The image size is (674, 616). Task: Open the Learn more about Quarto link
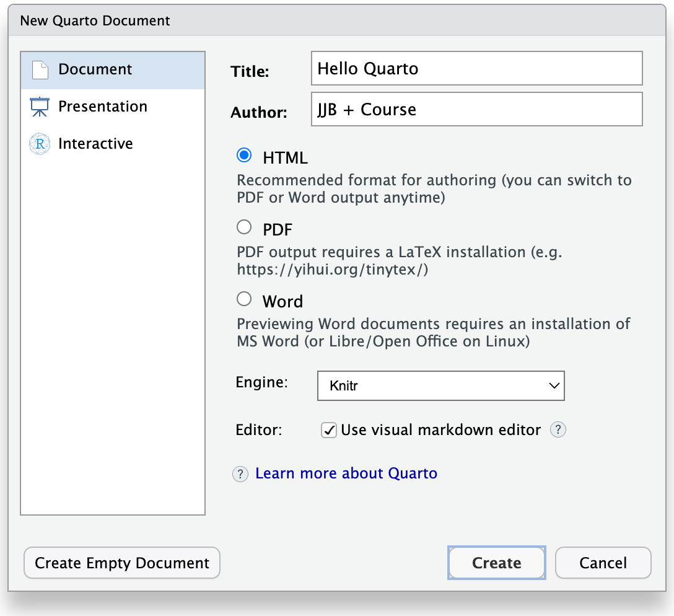pos(346,473)
